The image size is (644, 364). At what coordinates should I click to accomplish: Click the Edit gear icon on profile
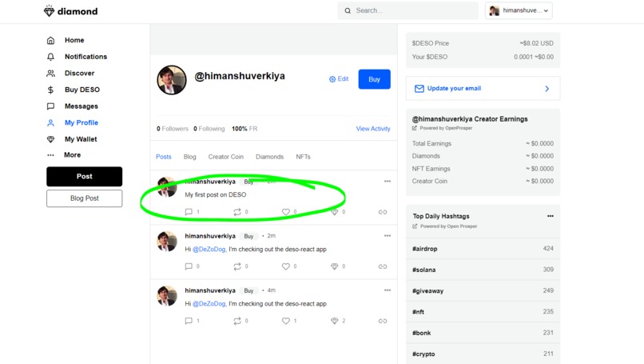332,79
